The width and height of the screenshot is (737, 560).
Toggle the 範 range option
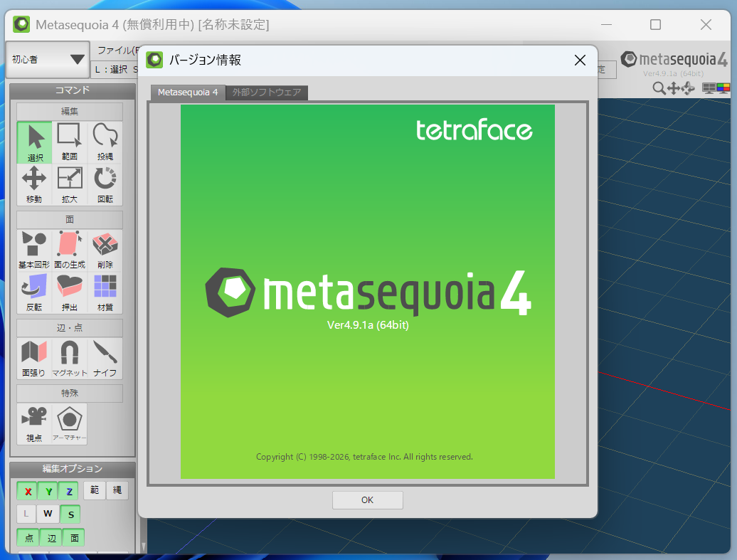pyautogui.click(x=95, y=490)
